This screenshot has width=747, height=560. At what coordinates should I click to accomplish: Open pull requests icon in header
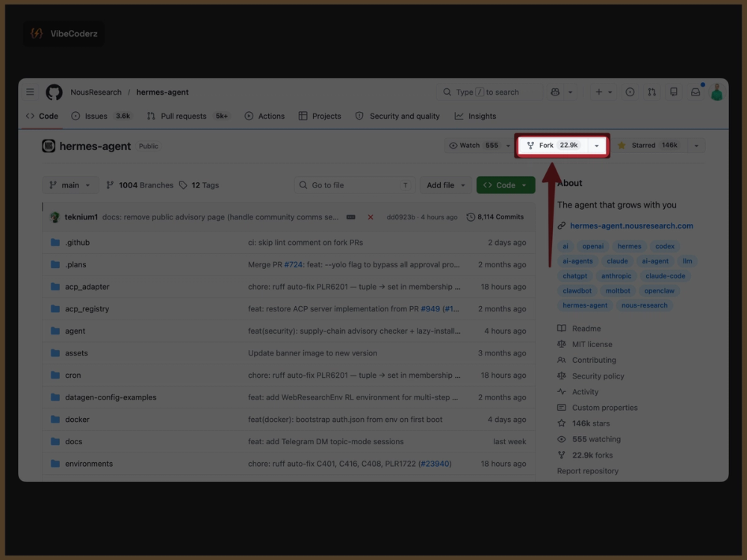click(x=651, y=92)
